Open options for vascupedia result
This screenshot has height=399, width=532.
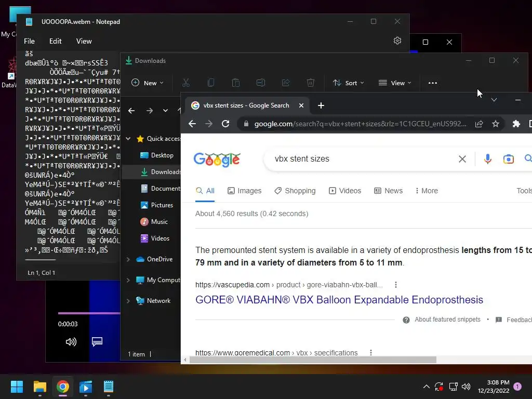click(x=395, y=285)
